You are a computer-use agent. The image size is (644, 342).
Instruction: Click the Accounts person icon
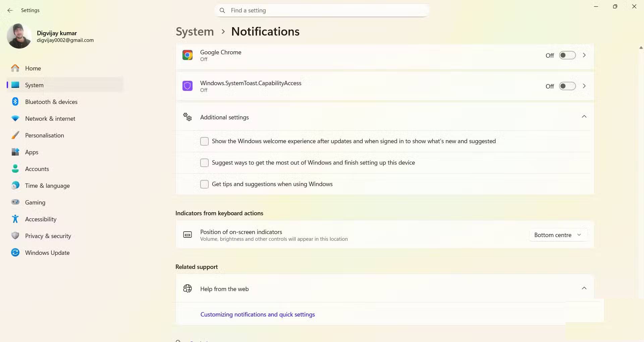click(x=15, y=169)
